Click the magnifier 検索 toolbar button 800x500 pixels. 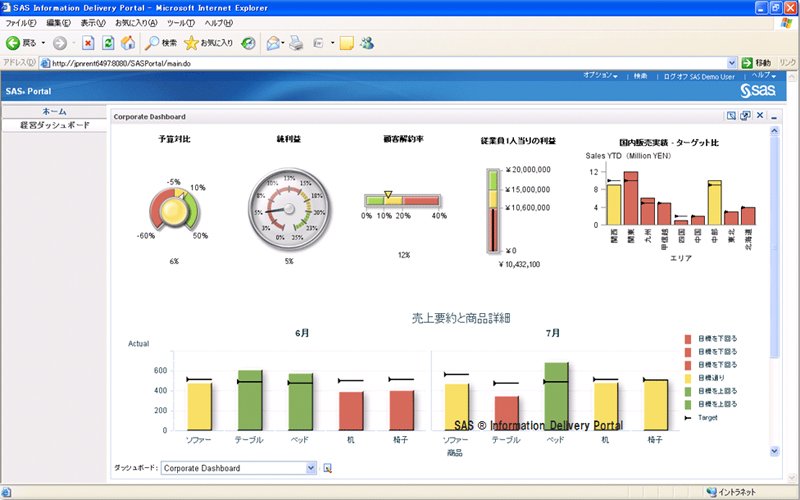161,43
